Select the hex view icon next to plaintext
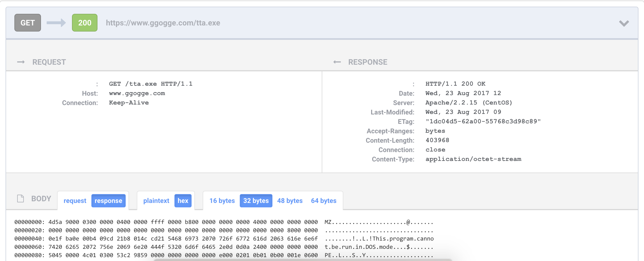Screen dimensions: 644x261 pos(183,201)
